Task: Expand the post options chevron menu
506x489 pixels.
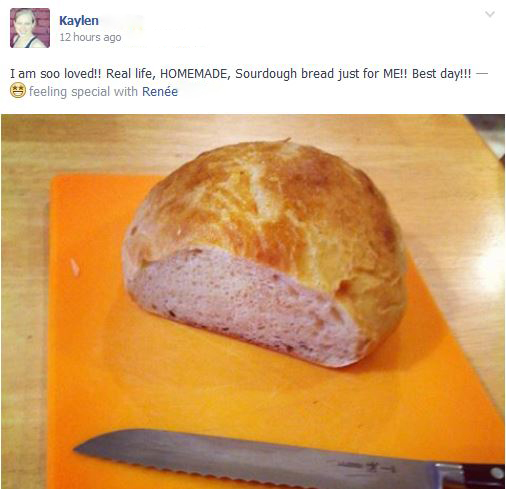Action: [x=490, y=14]
